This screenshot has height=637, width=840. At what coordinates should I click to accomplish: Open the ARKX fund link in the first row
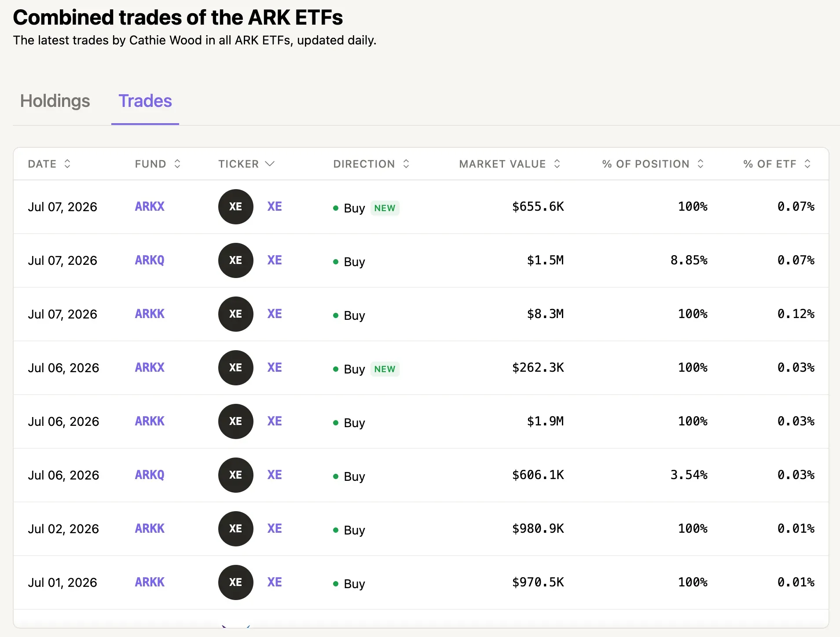150,206
